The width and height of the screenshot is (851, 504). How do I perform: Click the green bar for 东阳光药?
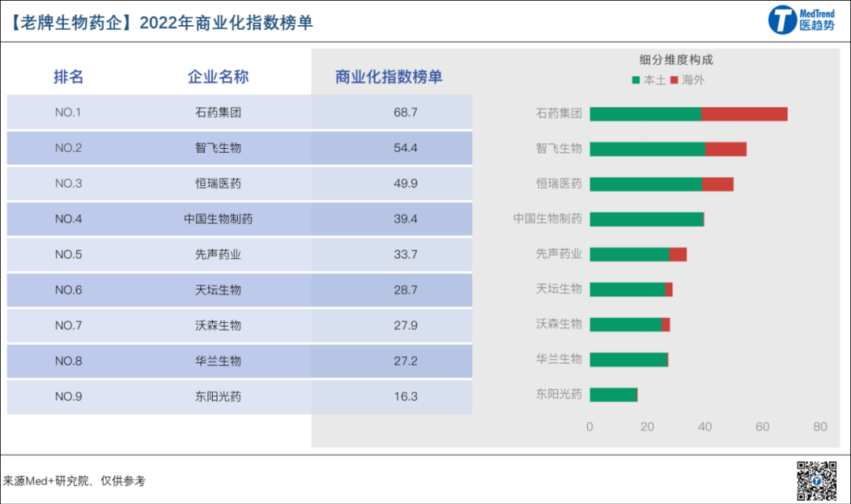613,395
